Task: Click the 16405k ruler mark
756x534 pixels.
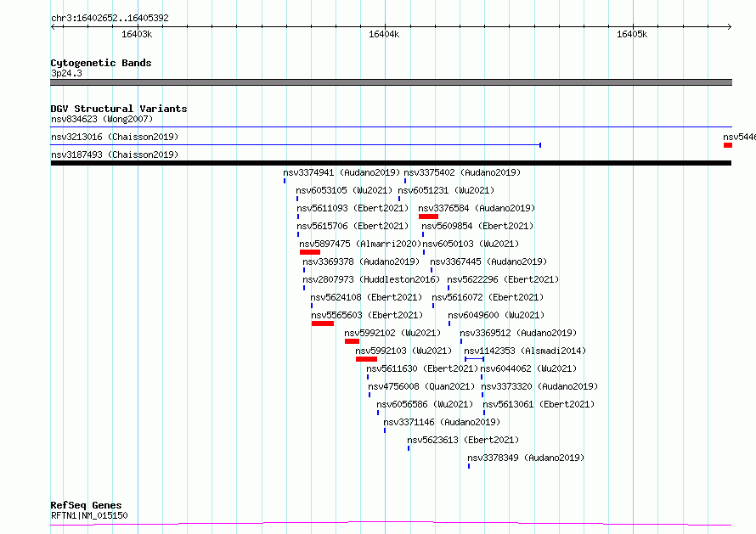Action: click(632, 34)
